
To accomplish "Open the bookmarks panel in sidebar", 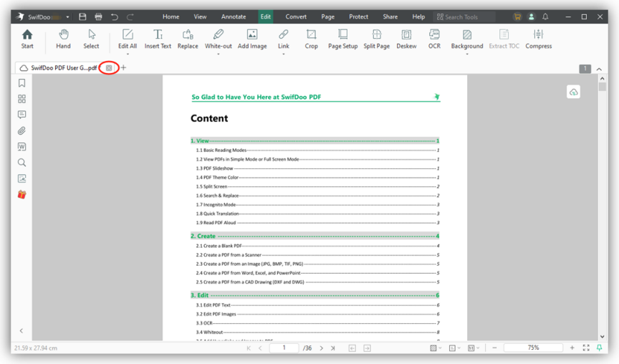I will pyautogui.click(x=21, y=83).
